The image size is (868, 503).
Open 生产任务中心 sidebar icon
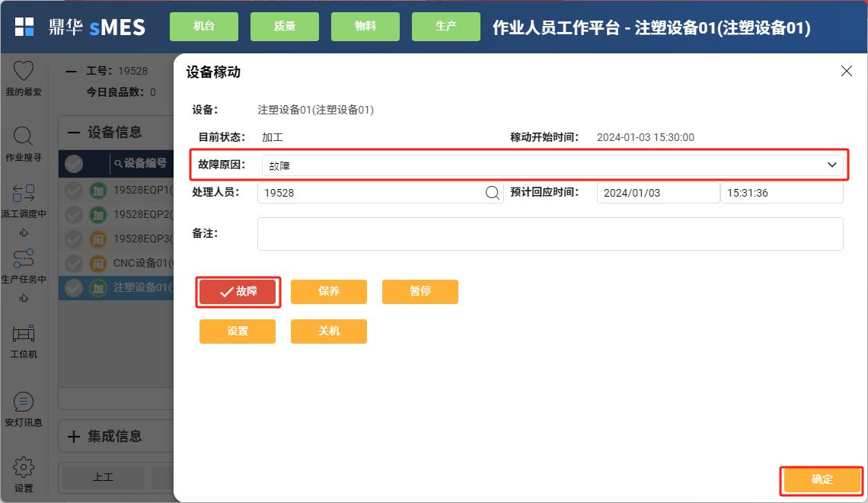(x=24, y=258)
